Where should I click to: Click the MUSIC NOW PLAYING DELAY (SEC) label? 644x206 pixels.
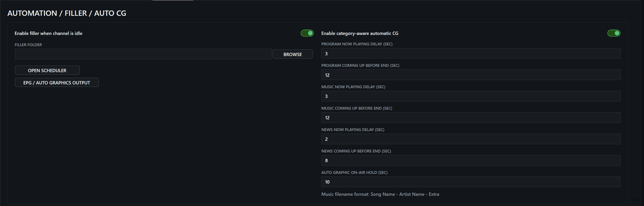tap(353, 87)
